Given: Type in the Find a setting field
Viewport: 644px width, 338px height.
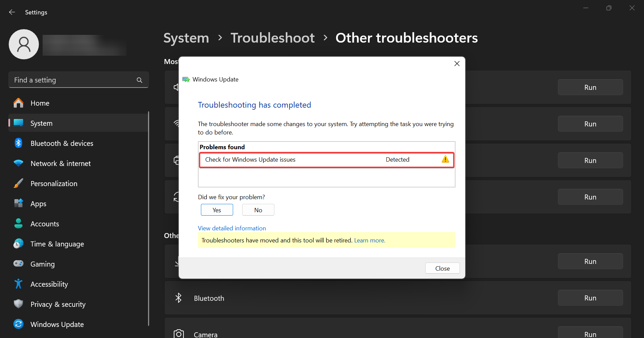Looking at the screenshot, I should (74, 80).
